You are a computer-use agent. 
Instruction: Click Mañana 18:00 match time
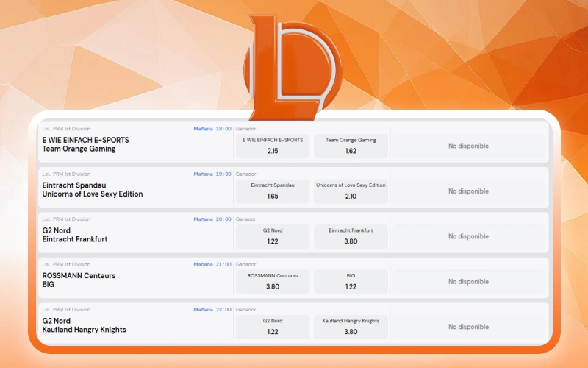click(212, 129)
